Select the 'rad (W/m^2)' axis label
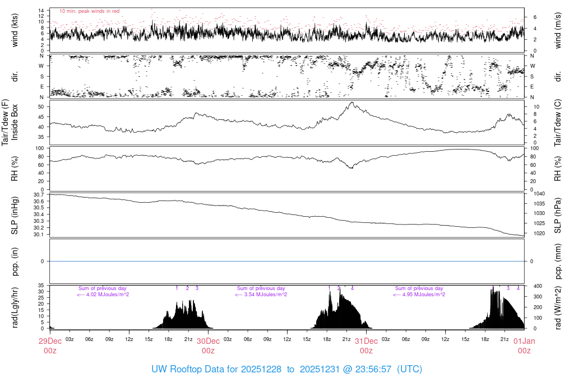Screen dimensions: 574x392 558,307
